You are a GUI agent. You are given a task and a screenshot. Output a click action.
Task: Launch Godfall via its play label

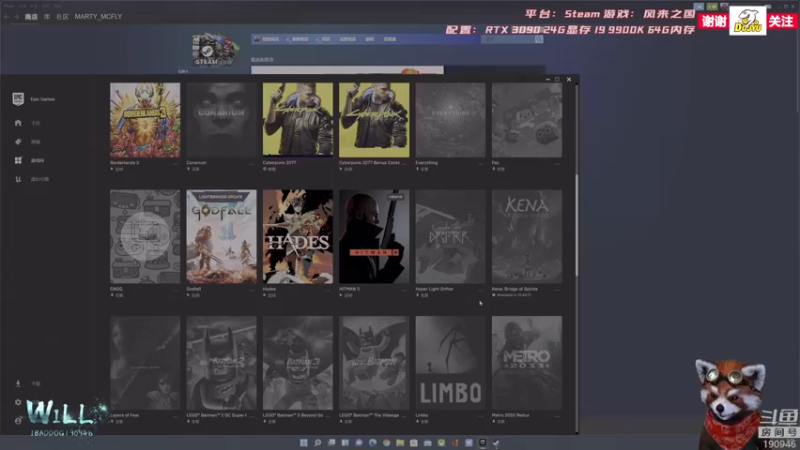193,295
